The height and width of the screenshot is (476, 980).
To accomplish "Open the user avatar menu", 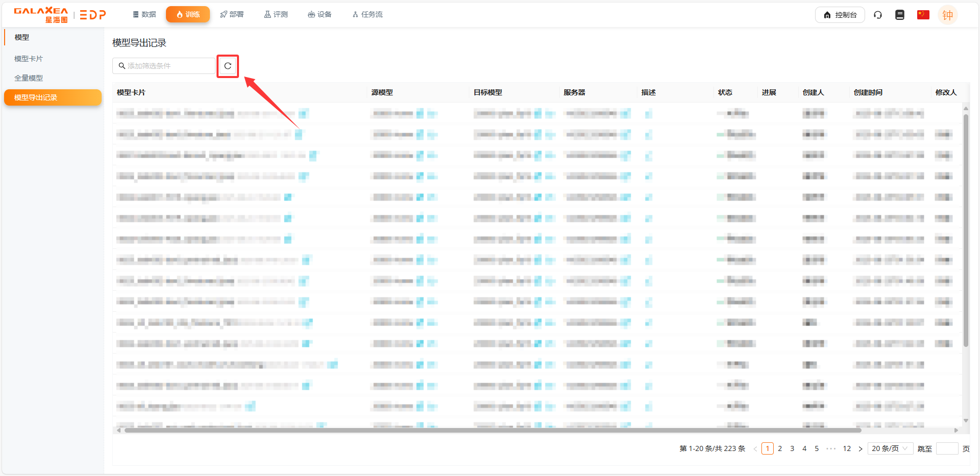I will click(947, 15).
